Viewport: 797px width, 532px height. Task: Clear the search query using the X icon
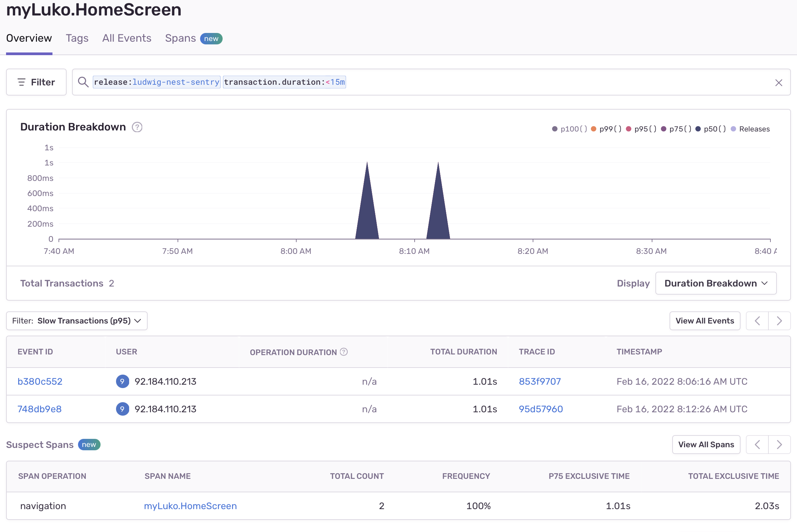click(779, 82)
